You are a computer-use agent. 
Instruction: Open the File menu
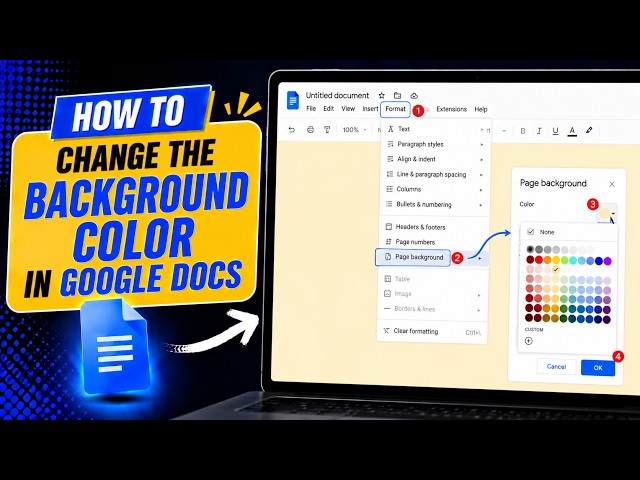[311, 109]
